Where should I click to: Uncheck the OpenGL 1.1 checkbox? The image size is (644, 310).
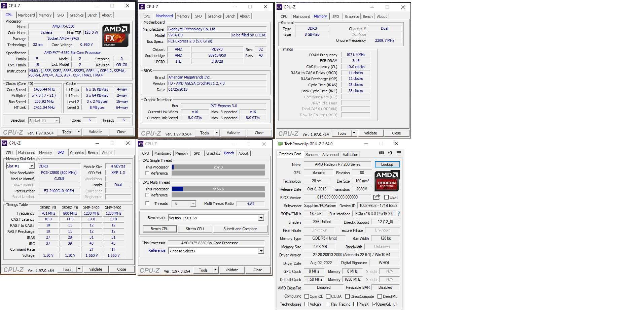point(374,304)
